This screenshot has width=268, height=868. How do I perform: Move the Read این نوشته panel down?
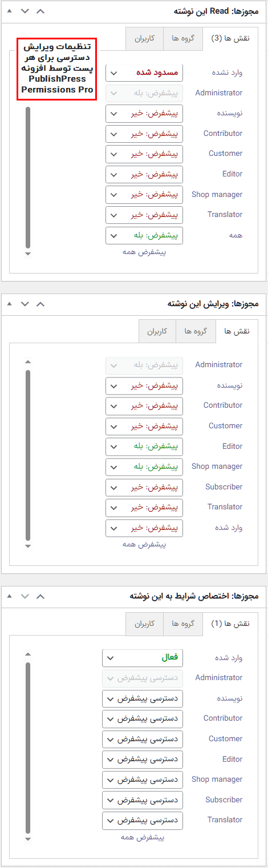point(25,11)
